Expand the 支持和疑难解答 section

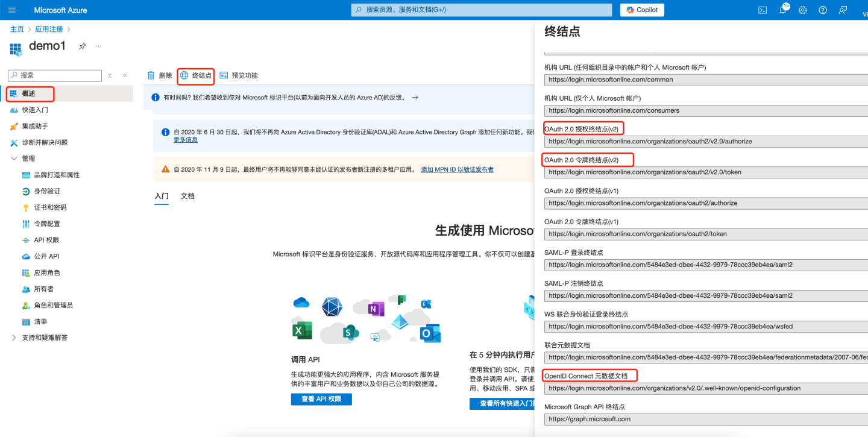(x=14, y=338)
